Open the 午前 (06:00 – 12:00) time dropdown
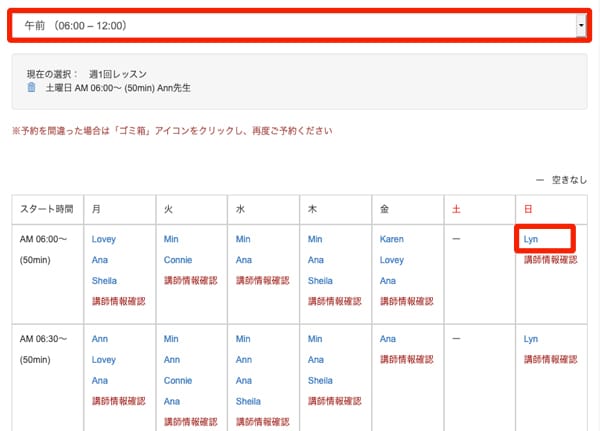 pos(296,26)
